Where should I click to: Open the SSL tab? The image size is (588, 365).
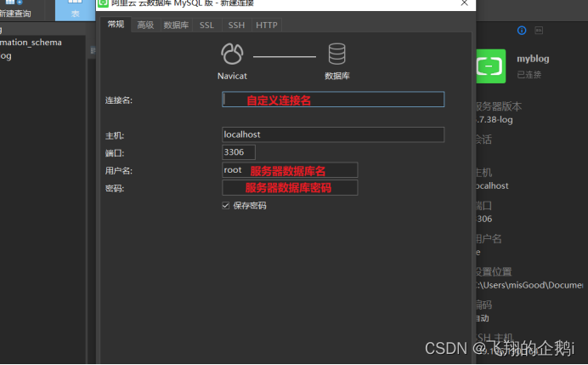[x=206, y=26]
